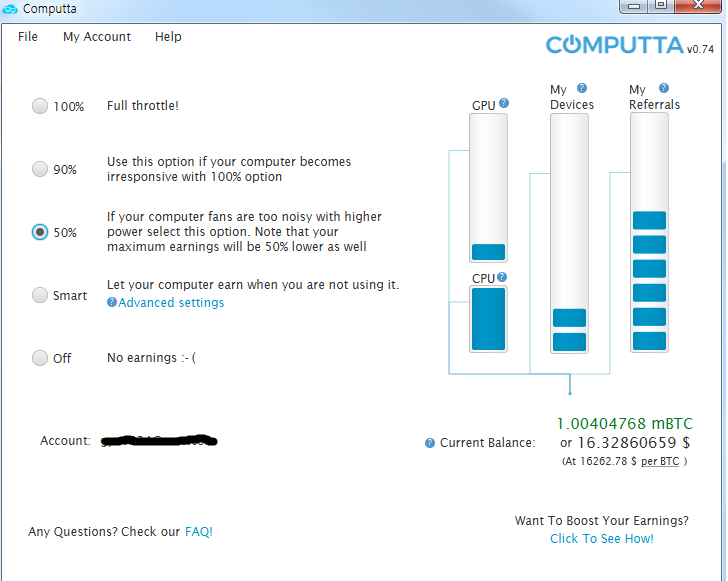Click 'Want To Boost Your Earnings?' text
728x581 pixels.
coord(601,521)
